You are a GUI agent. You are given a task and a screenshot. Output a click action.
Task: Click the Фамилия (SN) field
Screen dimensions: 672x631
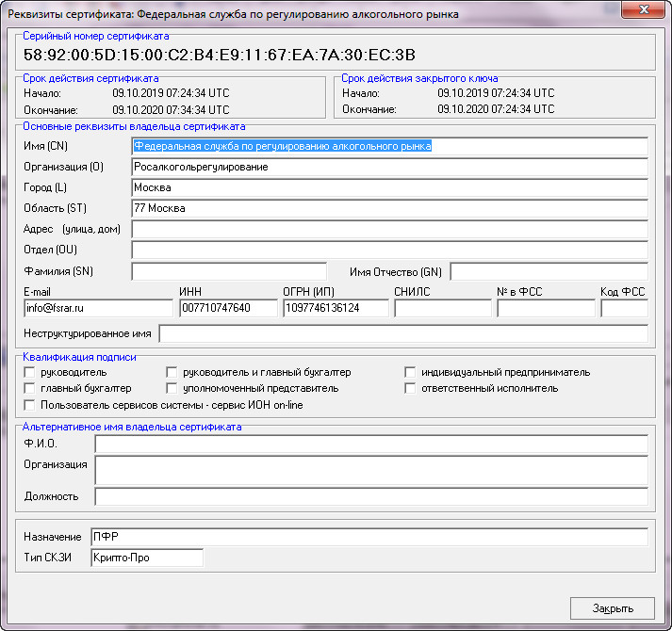pyautogui.click(x=229, y=271)
